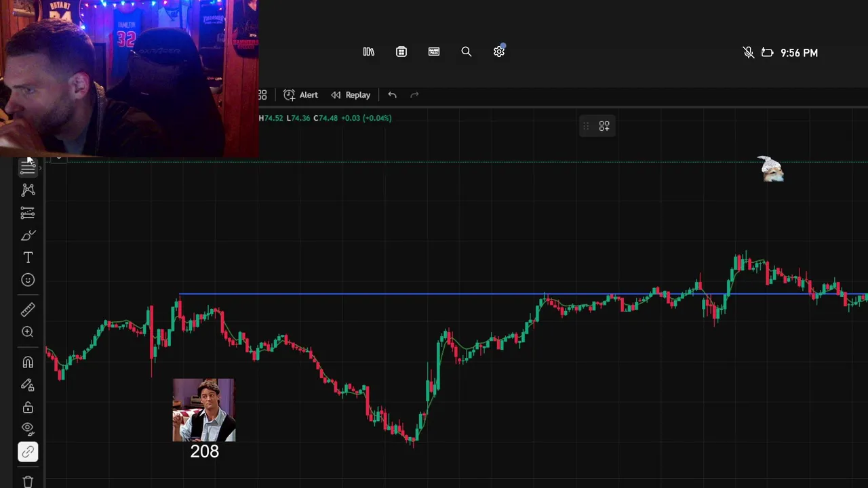Select the ruler Measure tool
Viewport: 868px width, 488px height.
28,310
